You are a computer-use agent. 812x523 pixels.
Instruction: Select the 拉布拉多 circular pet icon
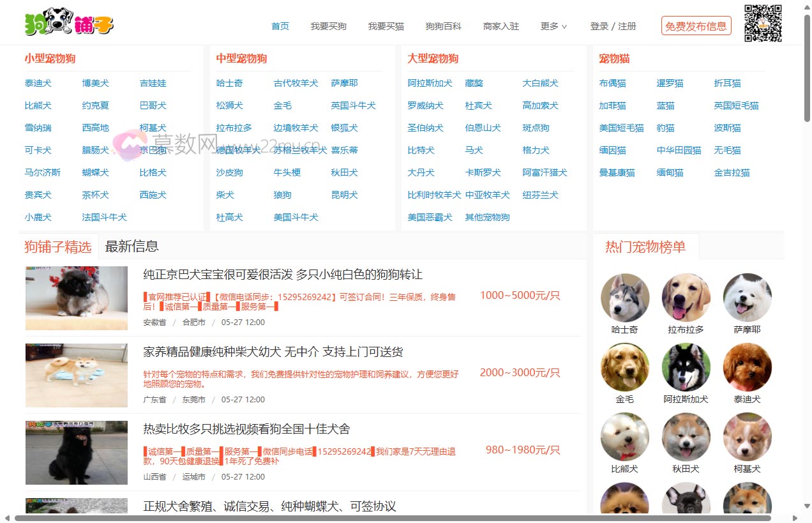686,298
